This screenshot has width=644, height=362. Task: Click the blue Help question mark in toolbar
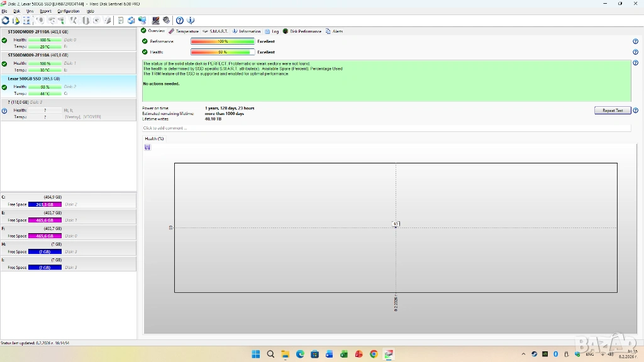[x=180, y=21]
